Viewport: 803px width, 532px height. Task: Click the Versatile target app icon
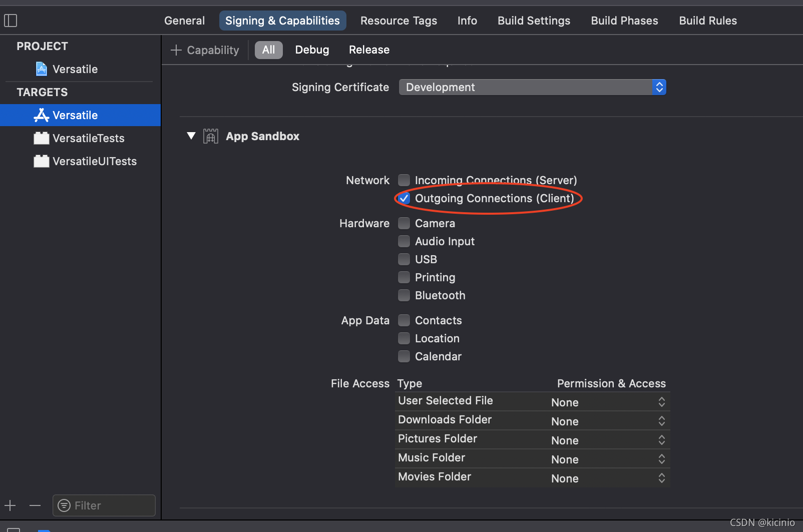[41, 115]
